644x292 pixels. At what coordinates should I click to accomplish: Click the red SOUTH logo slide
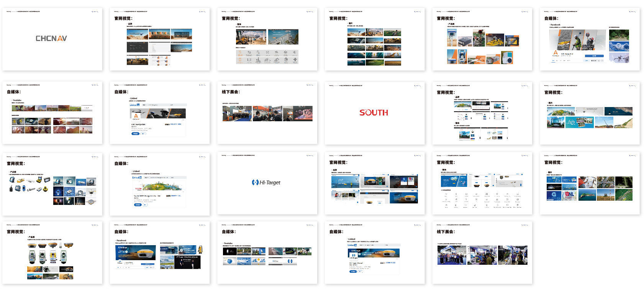(375, 113)
